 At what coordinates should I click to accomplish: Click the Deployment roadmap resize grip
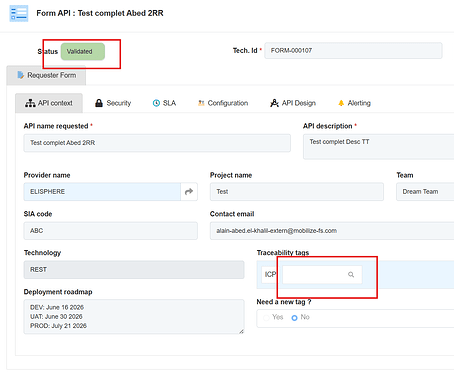tap(241, 331)
